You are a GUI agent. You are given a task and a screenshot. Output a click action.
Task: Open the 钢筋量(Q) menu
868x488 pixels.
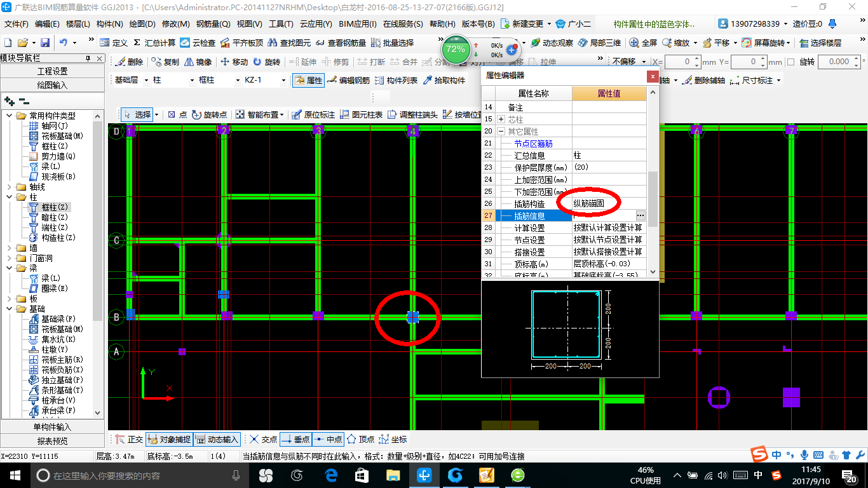pyautogui.click(x=213, y=24)
